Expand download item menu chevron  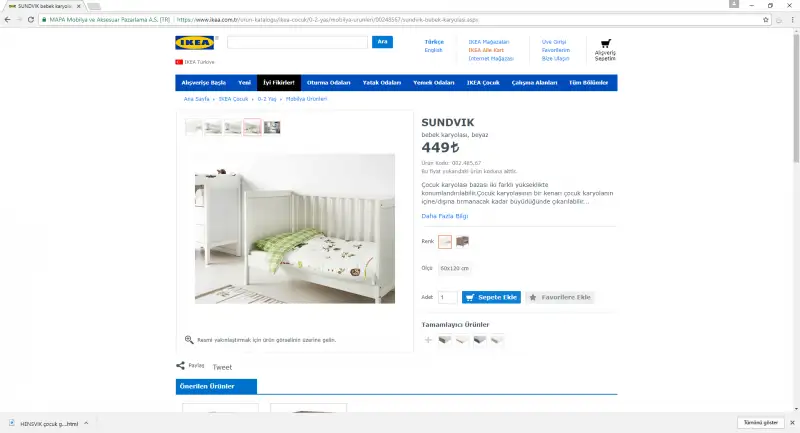pyautogui.click(x=86, y=423)
